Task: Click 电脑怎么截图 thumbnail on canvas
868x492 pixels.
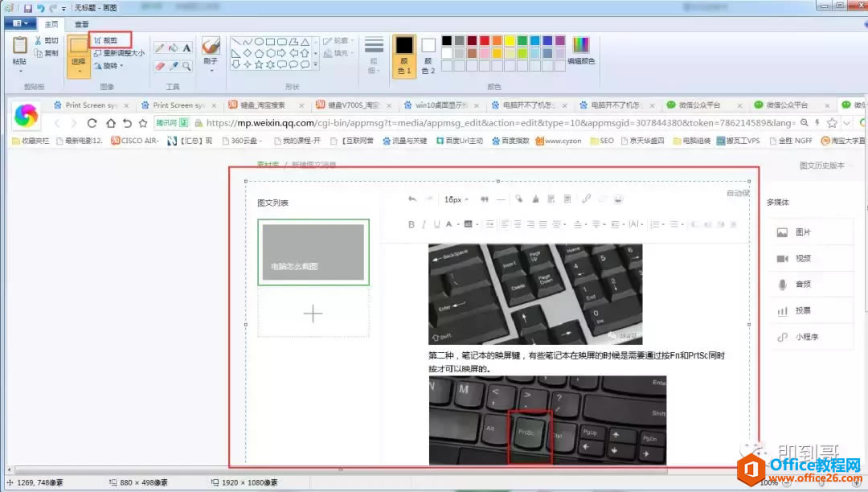Action: 313,252
